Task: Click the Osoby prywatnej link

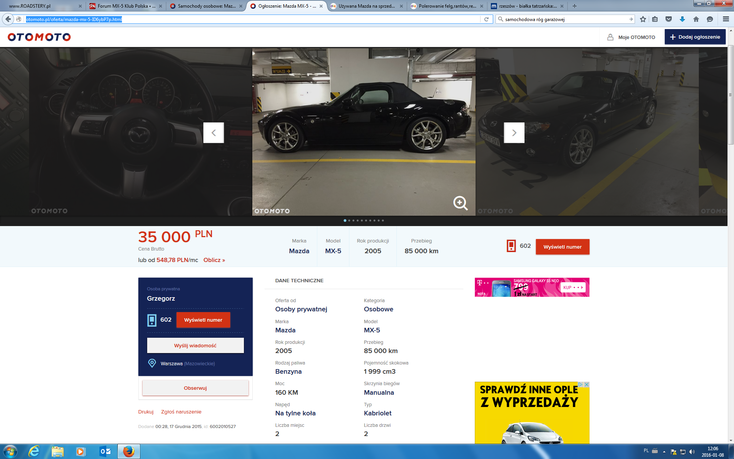Action: (301, 309)
